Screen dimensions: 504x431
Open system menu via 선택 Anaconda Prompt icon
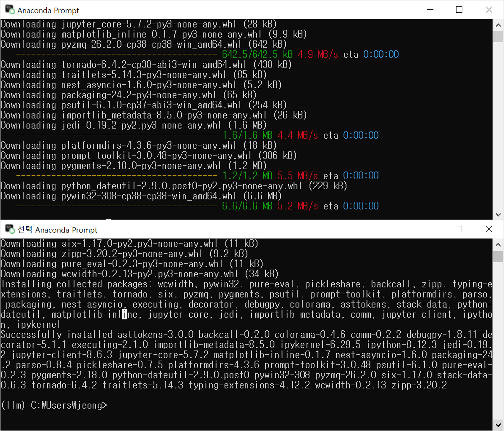10,229
